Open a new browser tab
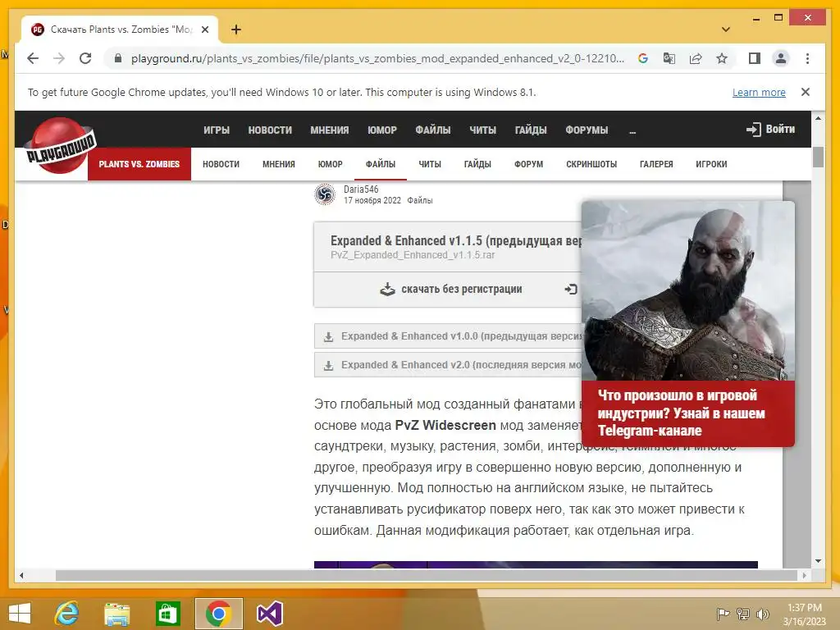 tap(236, 30)
